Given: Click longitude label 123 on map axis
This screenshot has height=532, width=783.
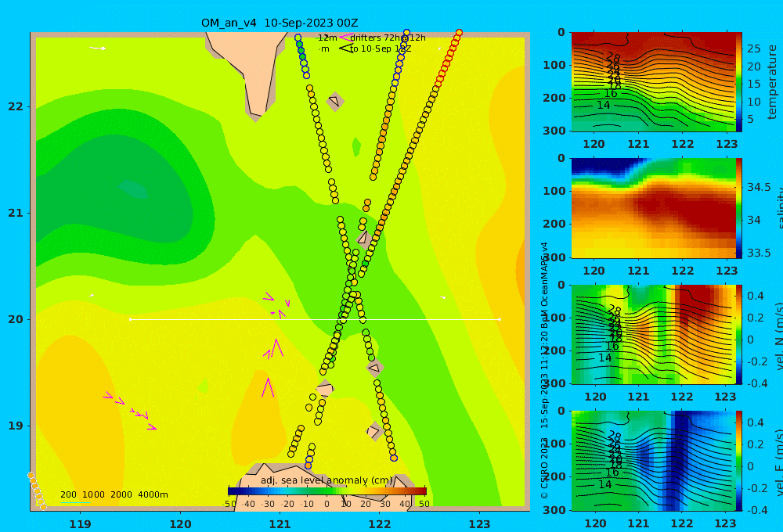Looking at the screenshot, I should tap(480, 524).
